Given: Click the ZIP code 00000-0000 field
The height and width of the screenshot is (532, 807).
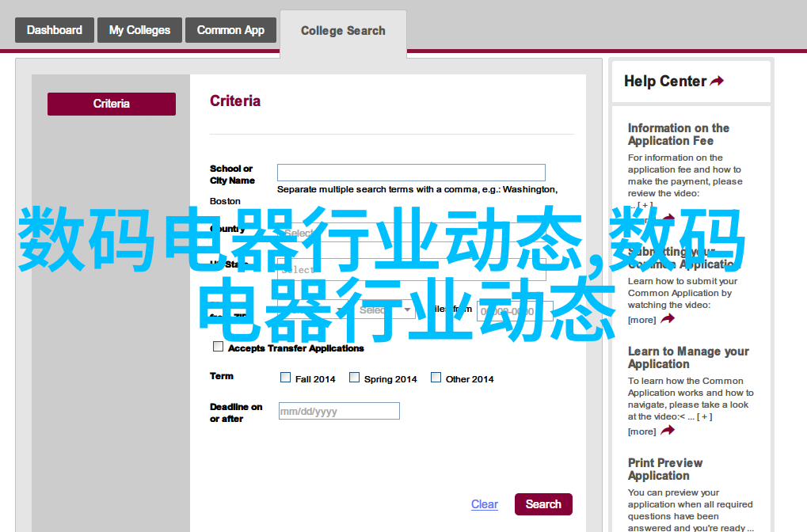Looking at the screenshot, I should (515, 311).
